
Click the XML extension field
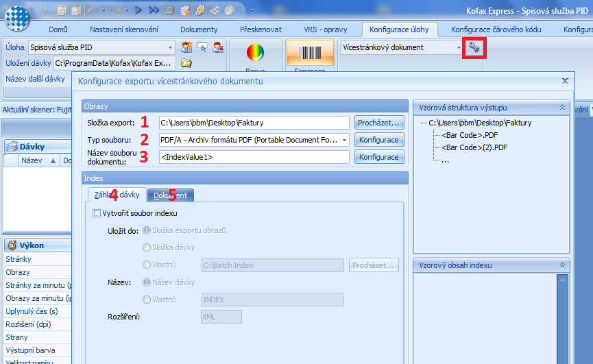click(x=221, y=317)
